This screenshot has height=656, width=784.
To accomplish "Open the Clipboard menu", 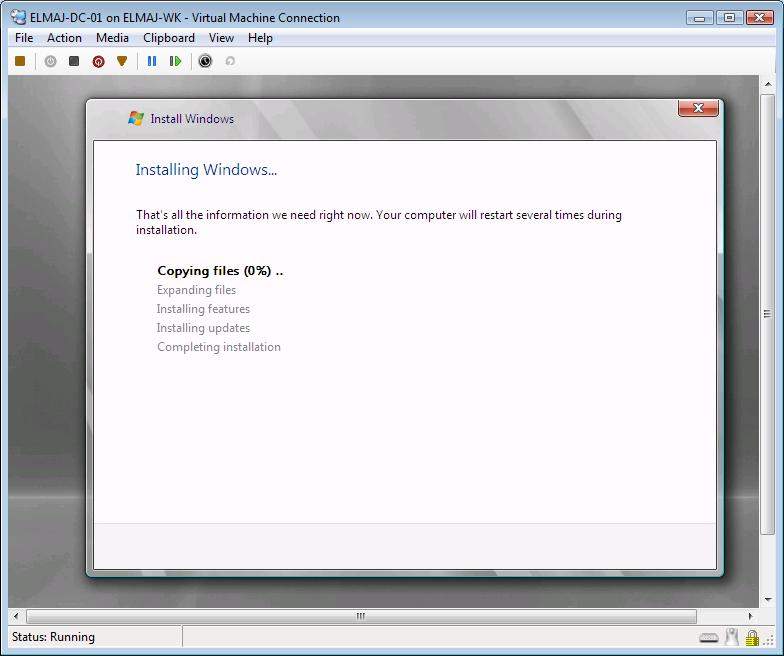I will (x=169, y=38).
